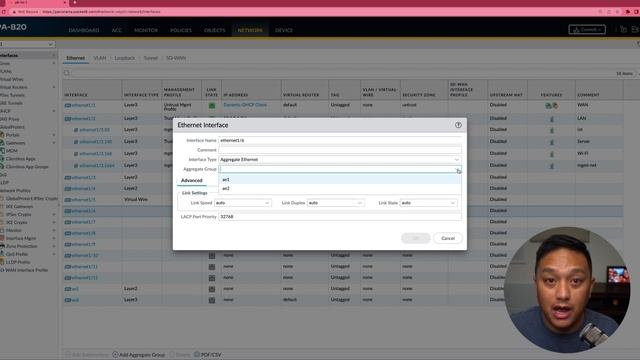
Task: Select SD-WAN Interface Profile in the sidebar
Action: 24,270
